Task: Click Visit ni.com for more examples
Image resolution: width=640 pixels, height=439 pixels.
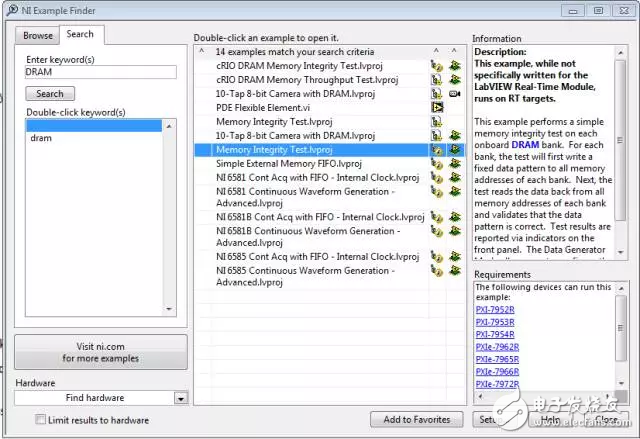Action: click(x=102, y=351)
